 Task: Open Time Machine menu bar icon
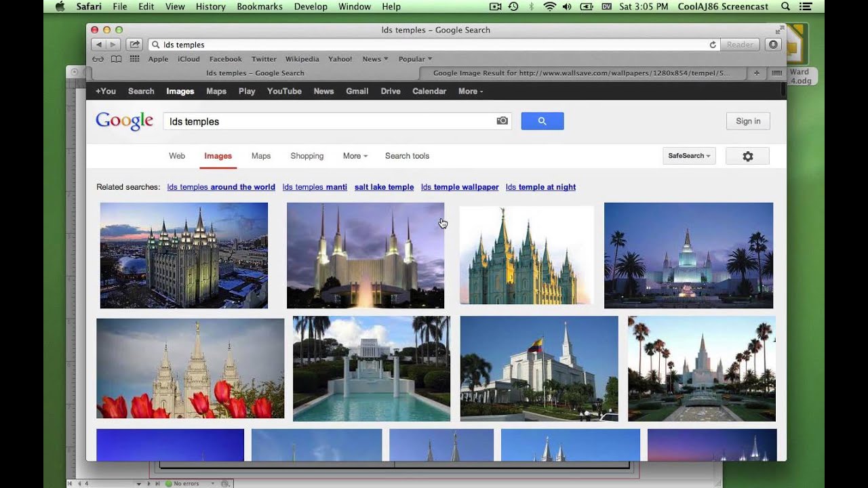click(x=513, y=6)
